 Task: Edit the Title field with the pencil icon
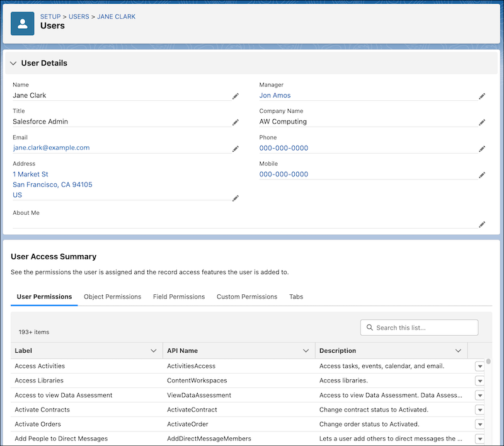tap(236, 122)
